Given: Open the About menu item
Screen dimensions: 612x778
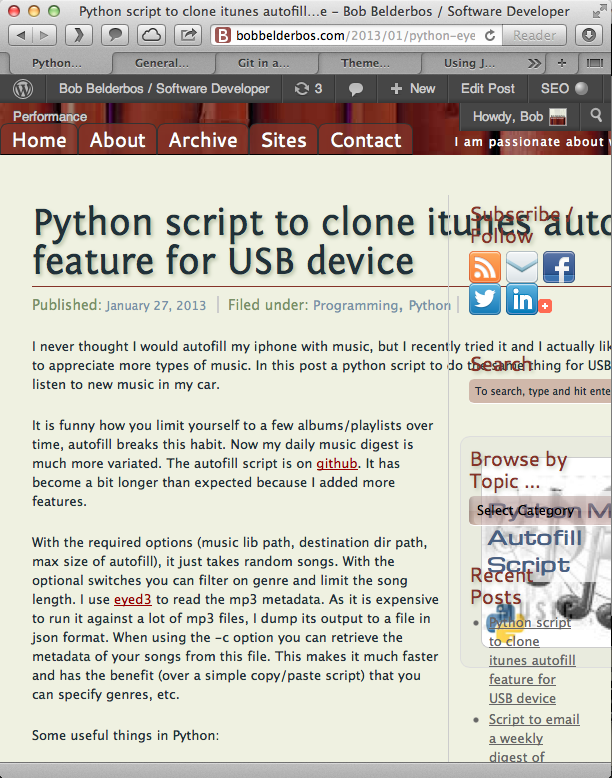Looking at the screenshot, I should (118, 140).
